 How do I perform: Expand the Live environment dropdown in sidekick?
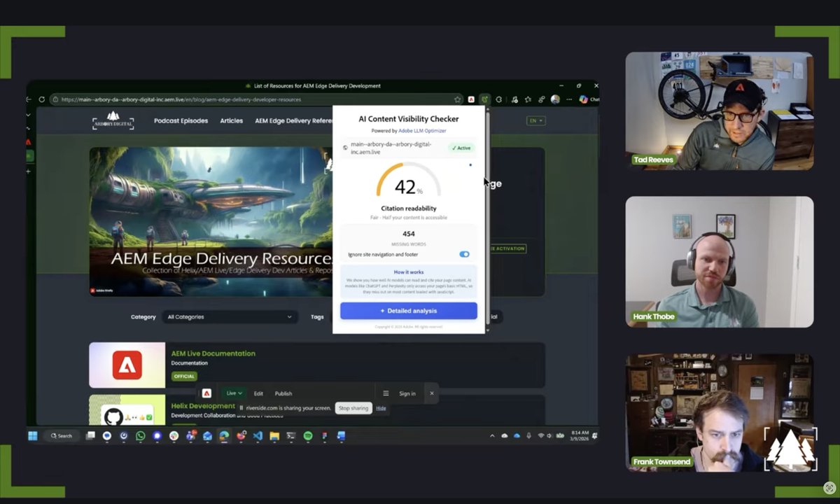click(234, 393)
